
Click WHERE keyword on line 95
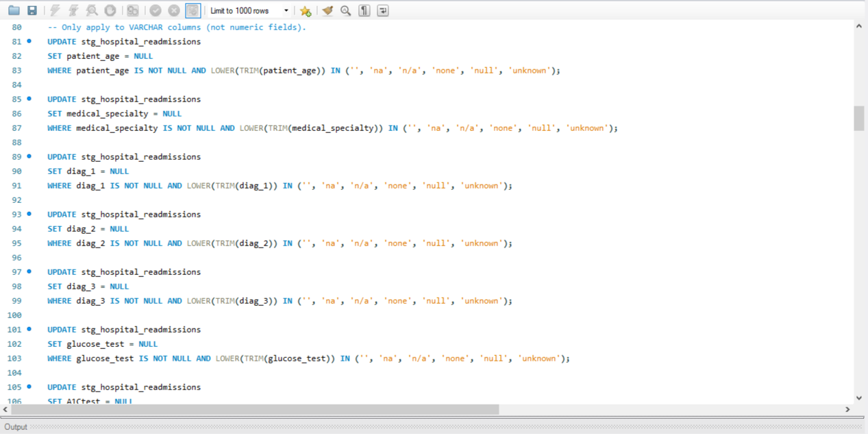[60, 243]
